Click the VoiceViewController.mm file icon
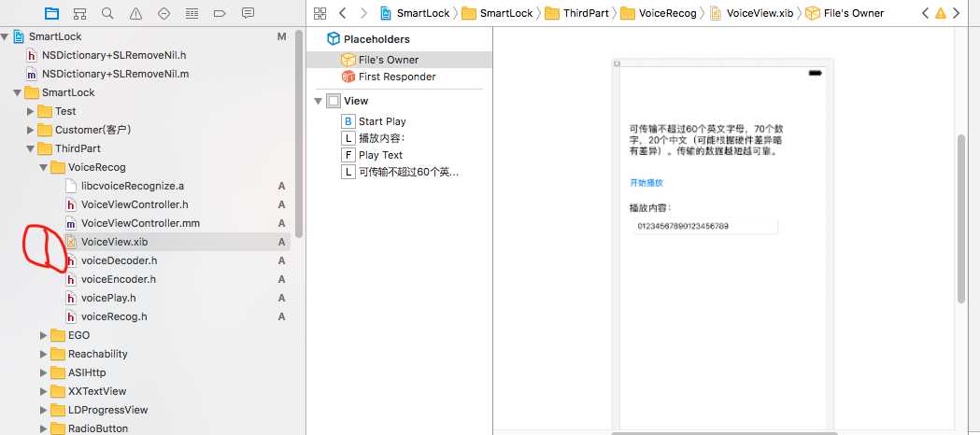 (71, 223)
